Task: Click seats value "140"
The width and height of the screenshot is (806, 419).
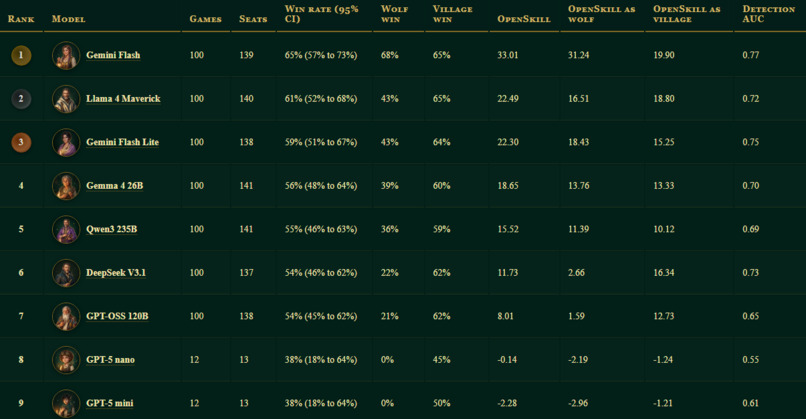Action: pyautogui.click(x=246, y=99)
